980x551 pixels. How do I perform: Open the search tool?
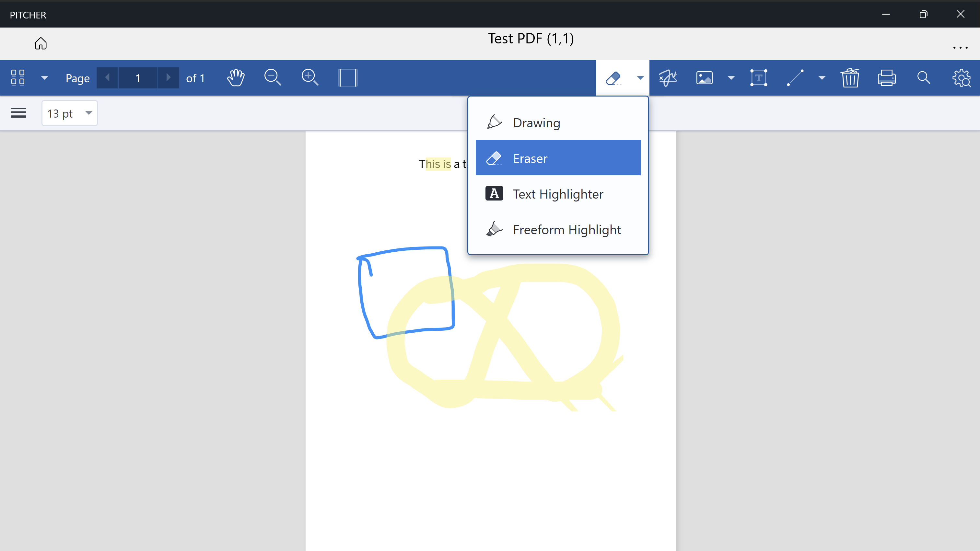(x=923, y=78)
